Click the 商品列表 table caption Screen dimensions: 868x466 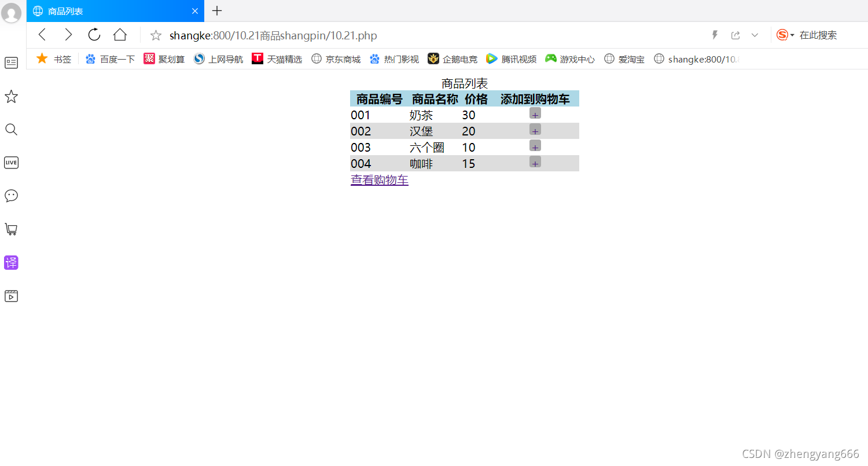(x=465, y=84)
